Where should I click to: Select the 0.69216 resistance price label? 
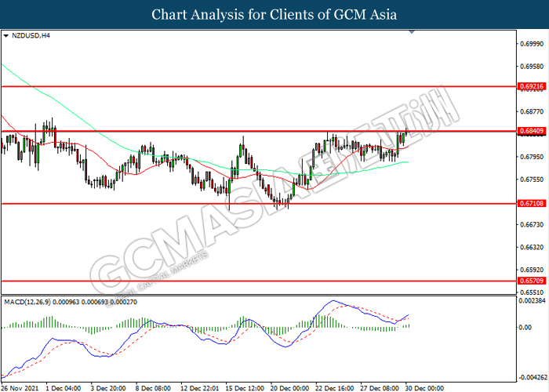click(533, 86)
